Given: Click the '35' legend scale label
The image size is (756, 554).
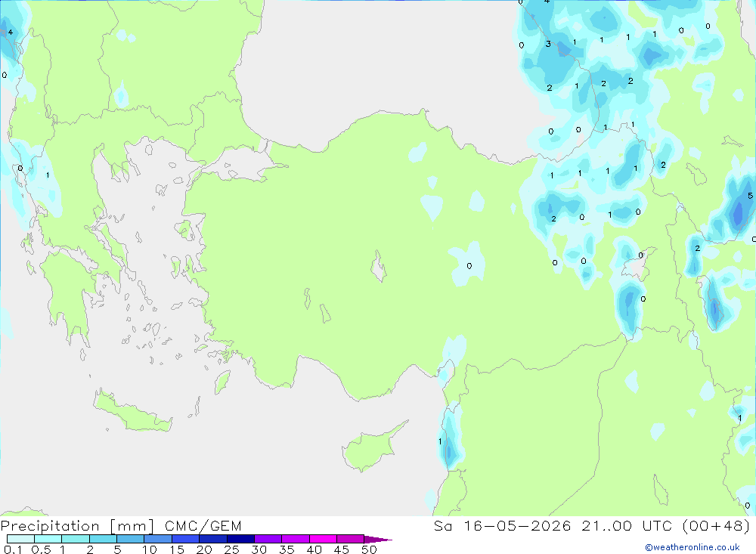Looking at the screenshot, I should (287, 549).
